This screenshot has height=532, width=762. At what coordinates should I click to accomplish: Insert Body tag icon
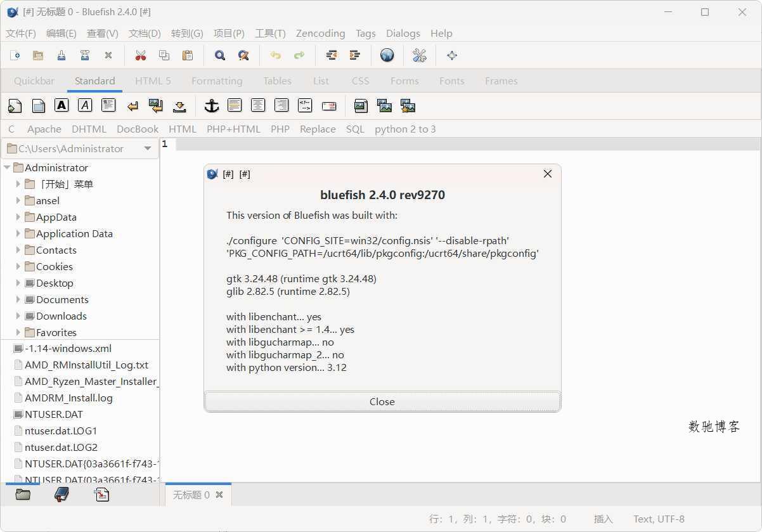38,106
